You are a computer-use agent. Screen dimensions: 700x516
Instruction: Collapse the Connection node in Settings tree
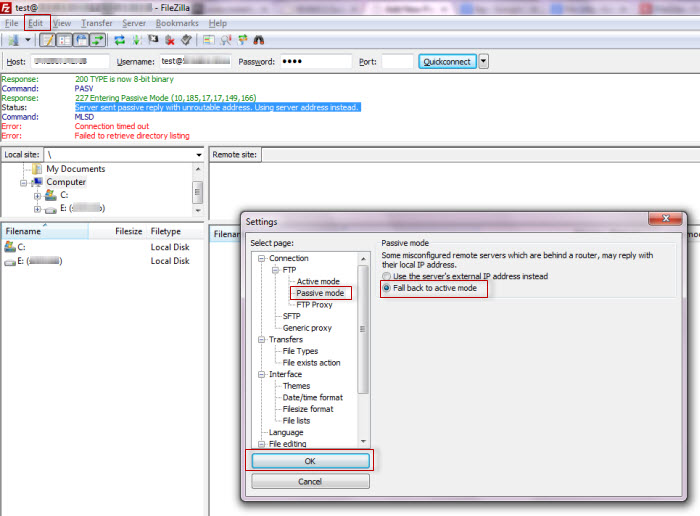(x=262, y=258)
